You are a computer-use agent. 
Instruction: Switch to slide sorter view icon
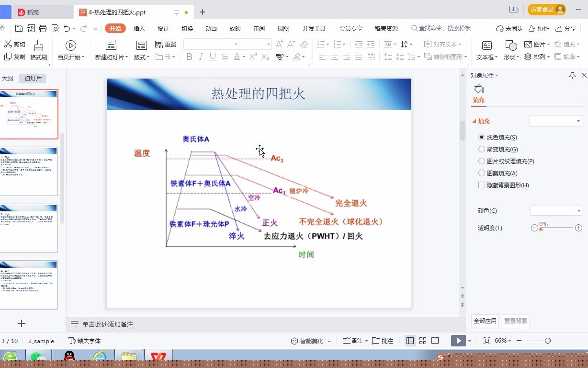point(423,341)
